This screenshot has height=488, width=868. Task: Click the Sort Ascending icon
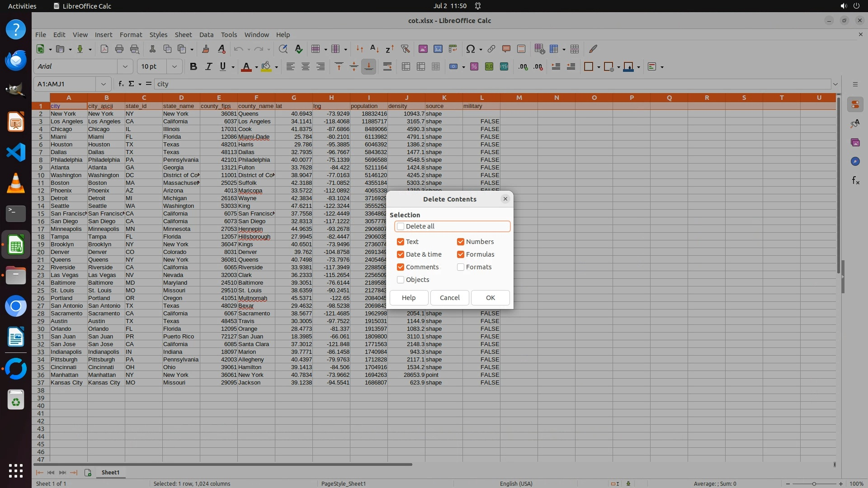(x=374, y=49)
